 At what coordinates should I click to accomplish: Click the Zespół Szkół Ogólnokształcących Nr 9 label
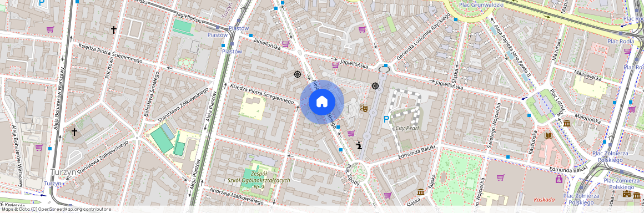pos(259,181)
